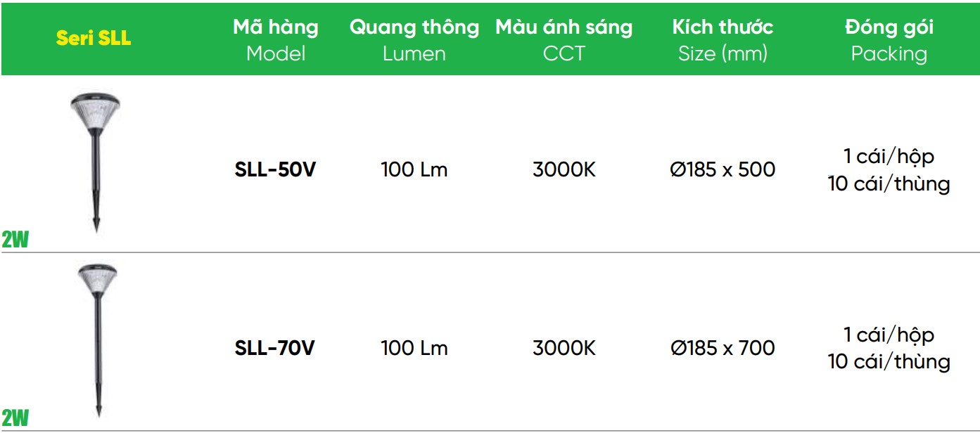Click the Mã hàng Model column header
The height and width of the screenshot is (433, 980).
[x=276, y=40]
